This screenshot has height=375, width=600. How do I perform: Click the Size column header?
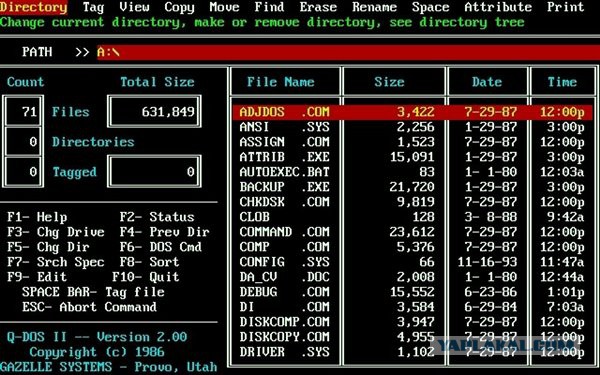[389, 82]
